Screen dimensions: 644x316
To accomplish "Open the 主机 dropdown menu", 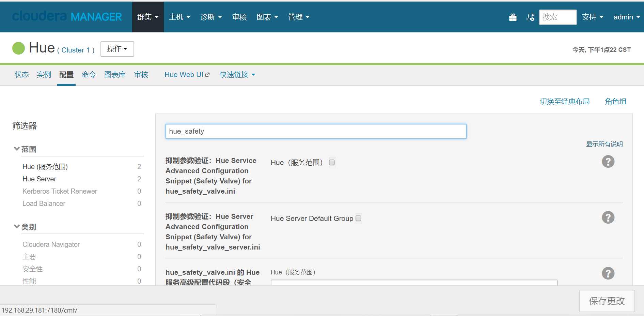I will coord(179,17).
